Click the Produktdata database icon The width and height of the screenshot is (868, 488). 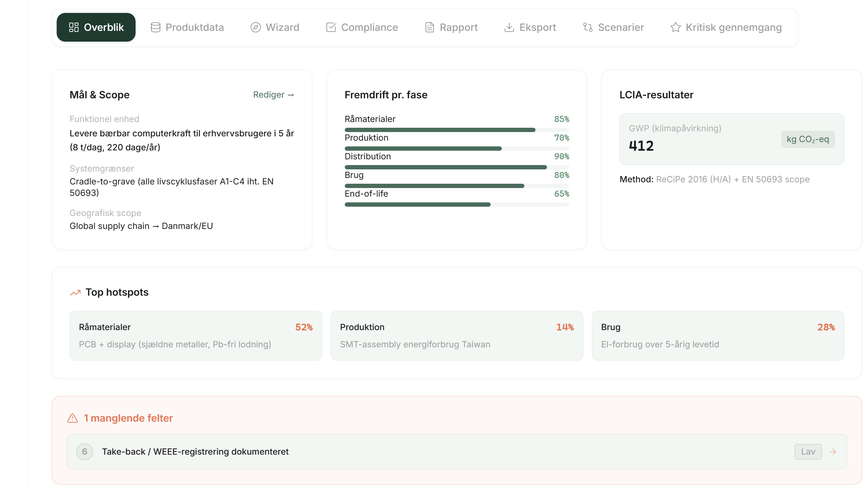pyautogui.click(x=156, y=27)
